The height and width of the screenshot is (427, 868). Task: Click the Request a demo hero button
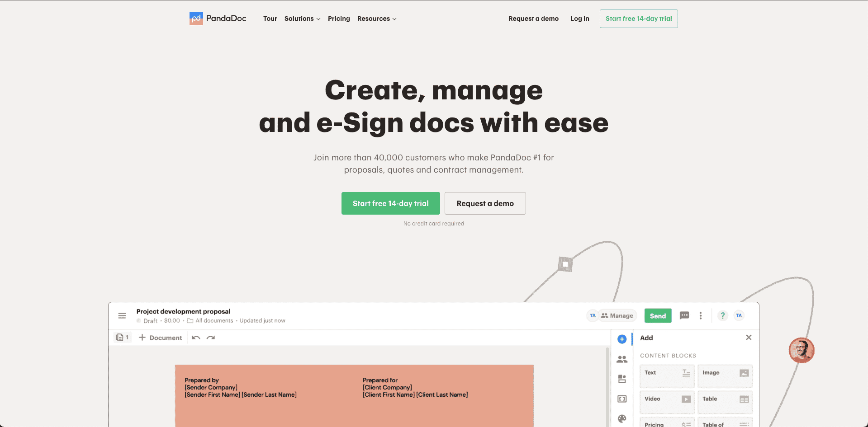coord(485,203)
